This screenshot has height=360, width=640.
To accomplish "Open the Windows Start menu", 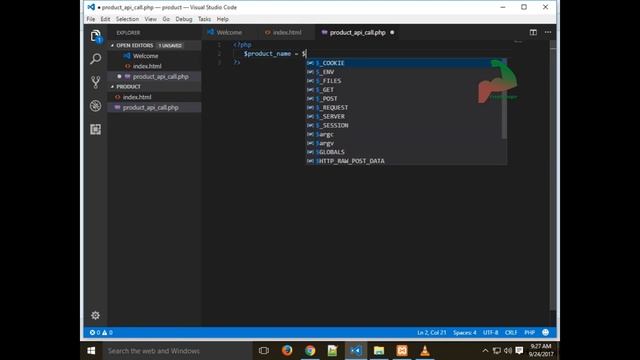I will tap(91, 351).
